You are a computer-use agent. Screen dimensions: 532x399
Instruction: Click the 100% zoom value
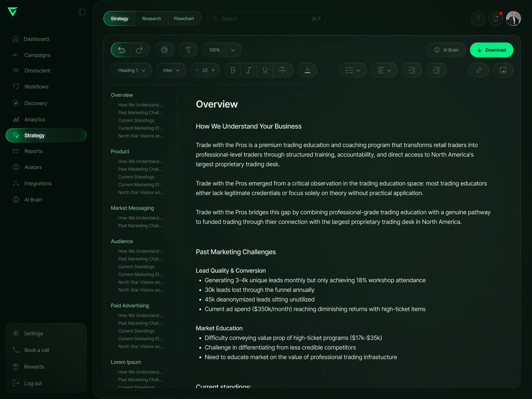pyautogui.click(x=214, y=50)
